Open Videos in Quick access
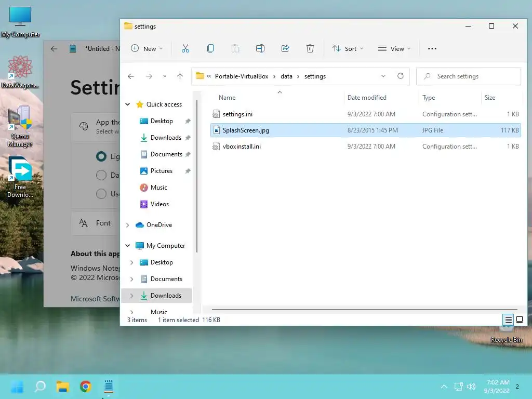 coord(159,204)
